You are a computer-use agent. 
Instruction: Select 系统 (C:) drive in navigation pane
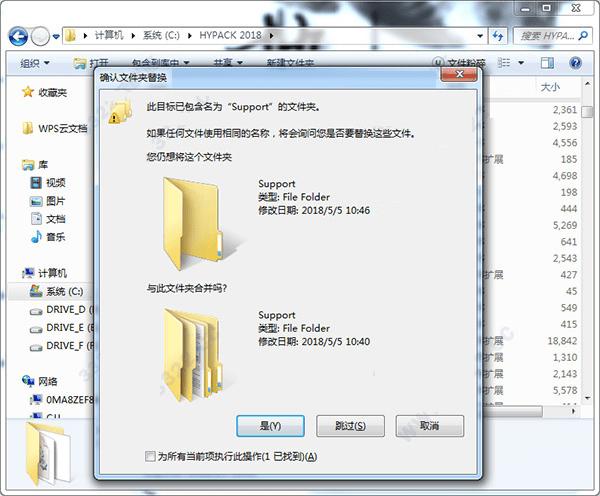[64, 292]
